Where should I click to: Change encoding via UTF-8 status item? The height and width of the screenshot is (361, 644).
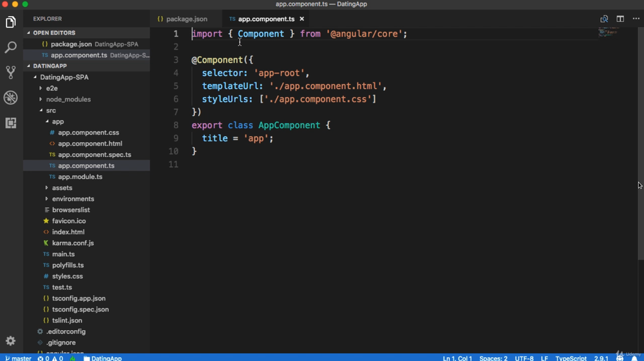point(524,358)
